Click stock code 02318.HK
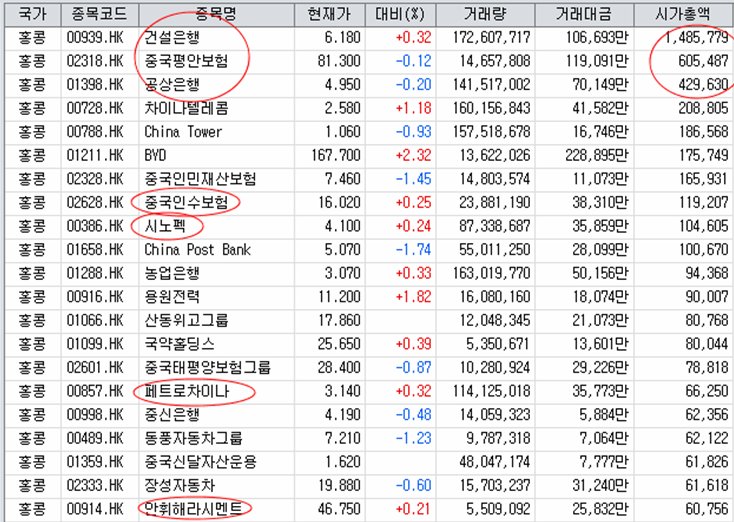This screenshot has height=522, width=734. [95, 61]
